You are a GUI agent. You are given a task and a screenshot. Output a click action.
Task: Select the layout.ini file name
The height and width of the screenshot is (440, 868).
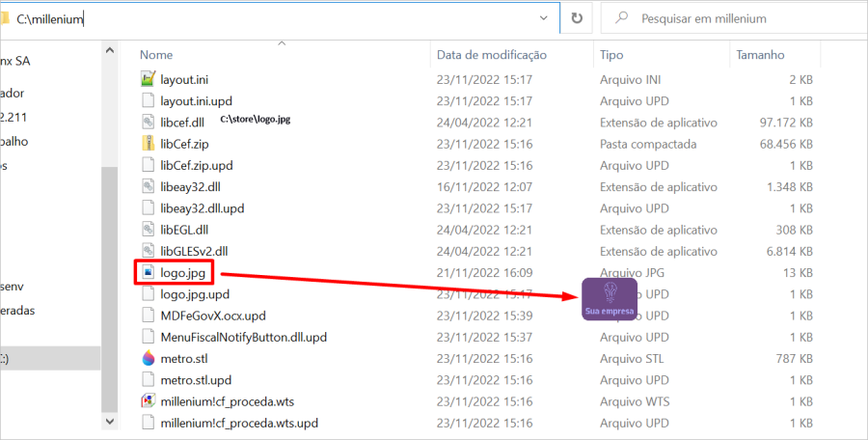click(184, 79)
